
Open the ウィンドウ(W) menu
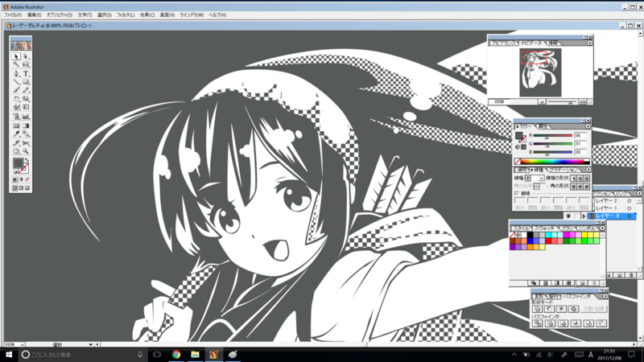click(192, 14)
